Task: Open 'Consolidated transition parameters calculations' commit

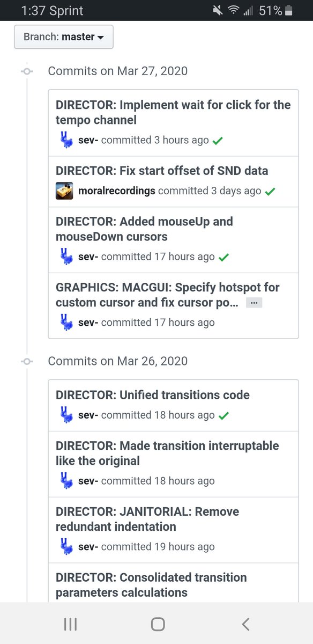Action: (x=151, y=585)
